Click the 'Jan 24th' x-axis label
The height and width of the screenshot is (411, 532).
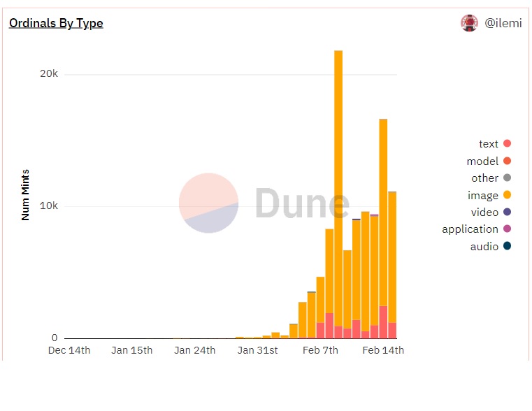(195, 350)
